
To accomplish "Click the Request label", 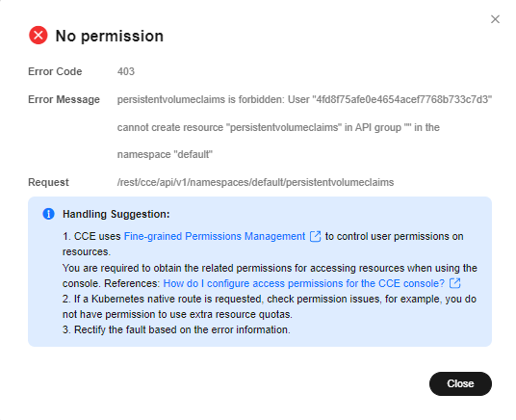I will point(48,182).
